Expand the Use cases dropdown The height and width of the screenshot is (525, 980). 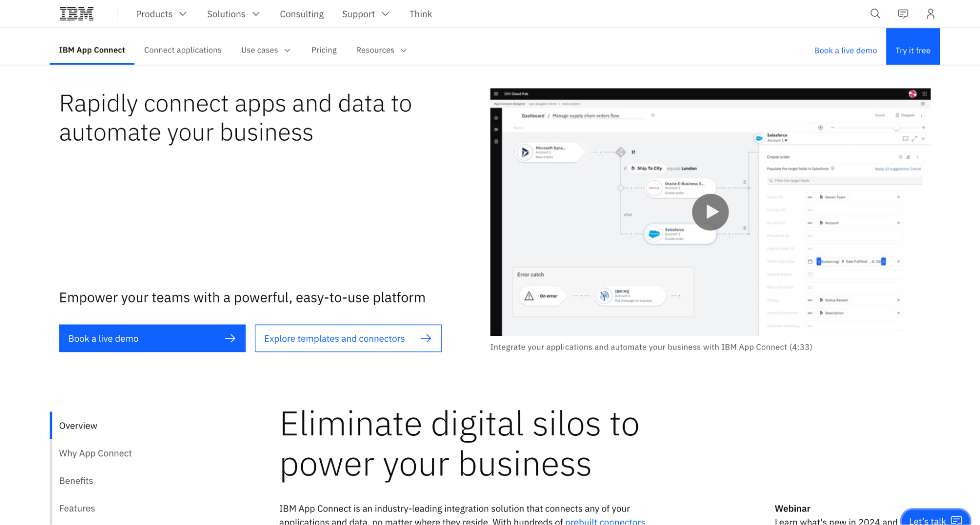(x=265, y=50)
